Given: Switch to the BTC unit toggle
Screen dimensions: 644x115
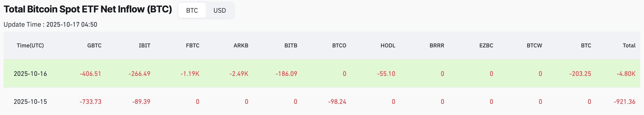Looking at the screenshot, I should tap(192, 10).
